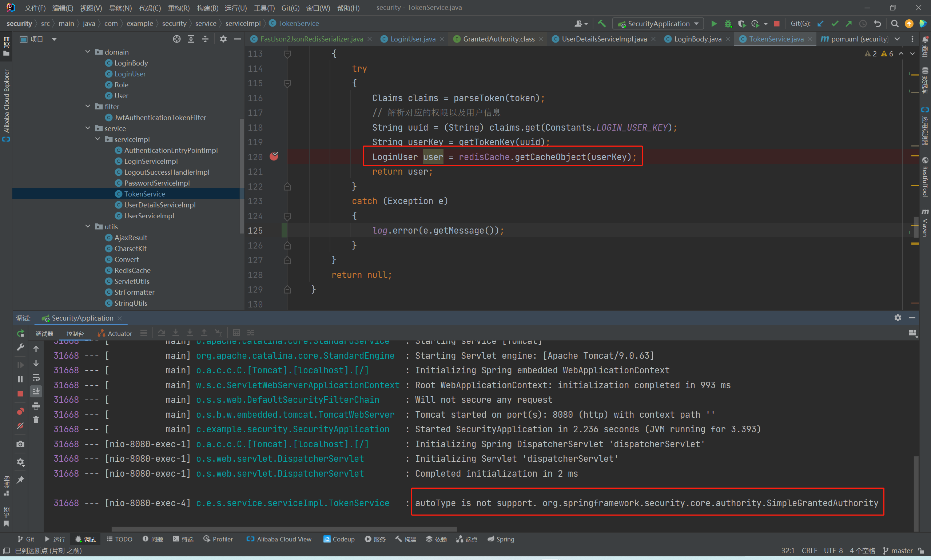Screen dimensions: 931x560
Task: Open the project view dropdown arrow
Action: click(x=54, y=39)
